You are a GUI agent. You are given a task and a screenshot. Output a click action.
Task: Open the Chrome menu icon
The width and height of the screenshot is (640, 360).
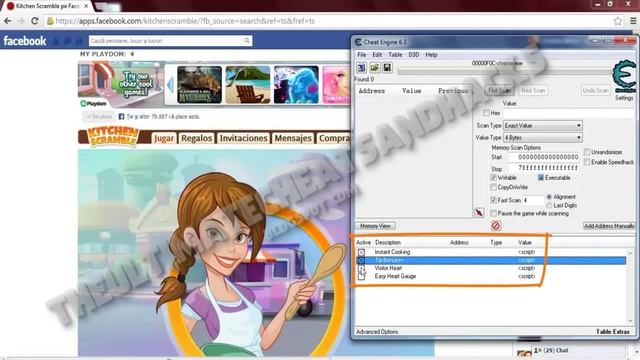(x=633, y=21)
